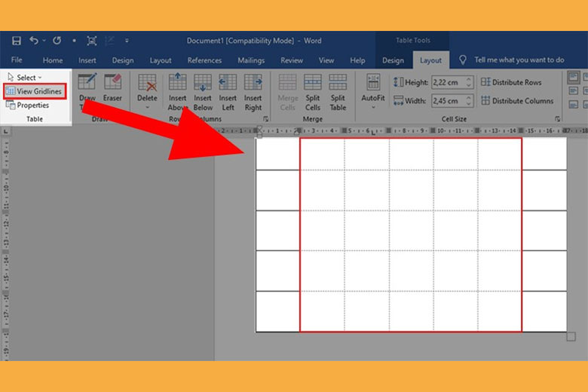The image size is (588, 392).
Task: Open Cell Size dialog launcher
Action: pyautogui.click(x=558, y=119)
